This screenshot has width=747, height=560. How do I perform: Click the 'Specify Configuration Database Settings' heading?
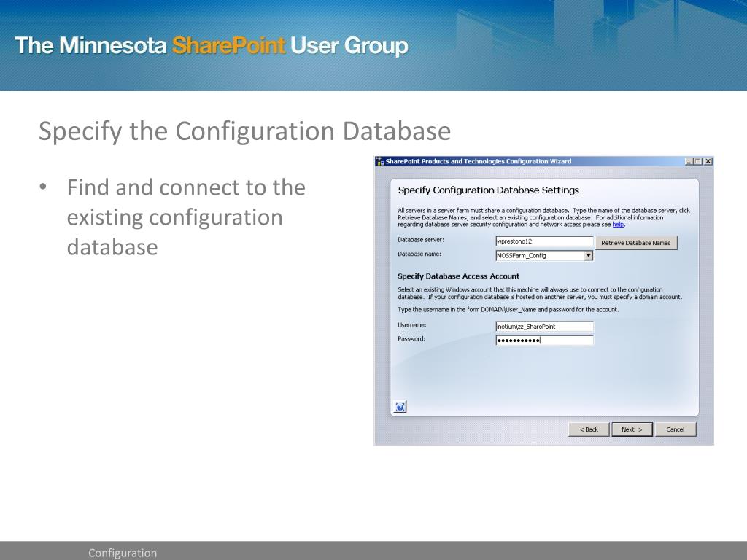point(488,190)
